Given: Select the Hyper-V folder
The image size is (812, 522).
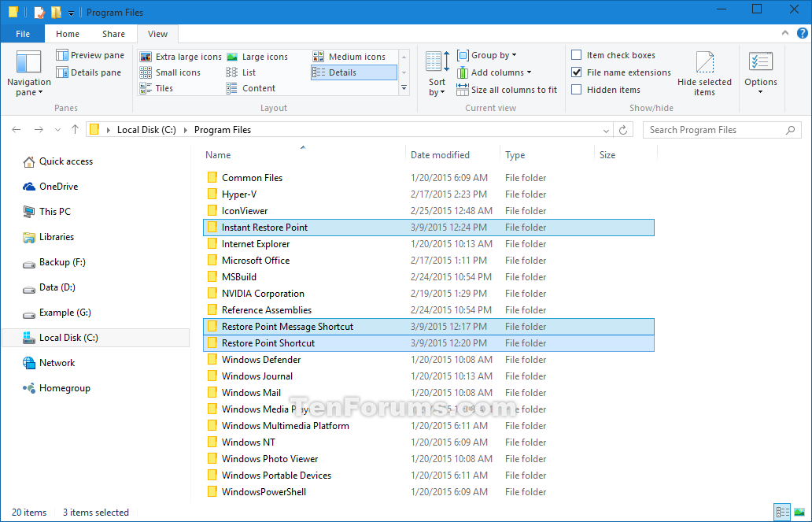Looking at the screenshot, I should tap(429, 194).
